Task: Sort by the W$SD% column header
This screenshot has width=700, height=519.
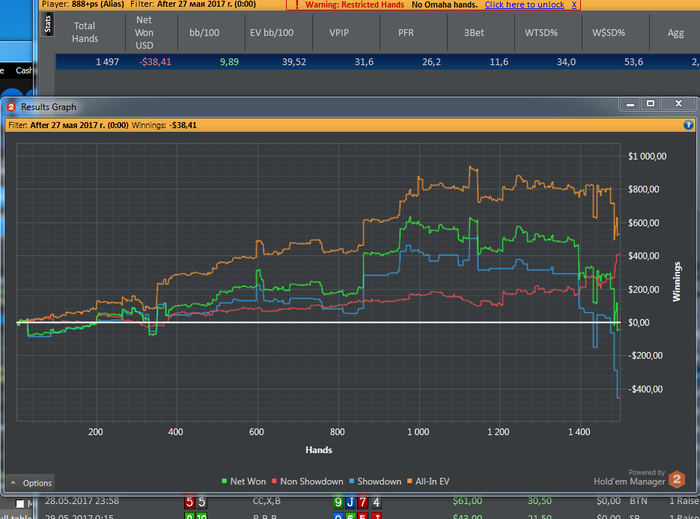Action: (x=608, y=33)
